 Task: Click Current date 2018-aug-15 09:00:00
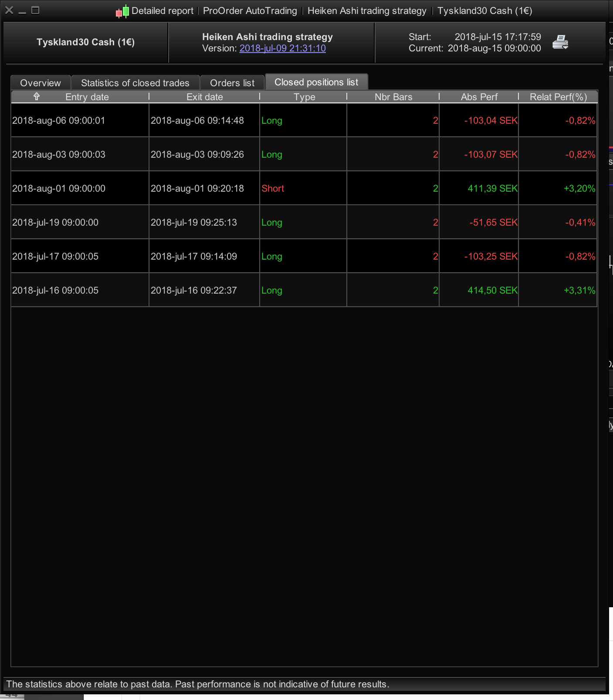pos(494,48)
